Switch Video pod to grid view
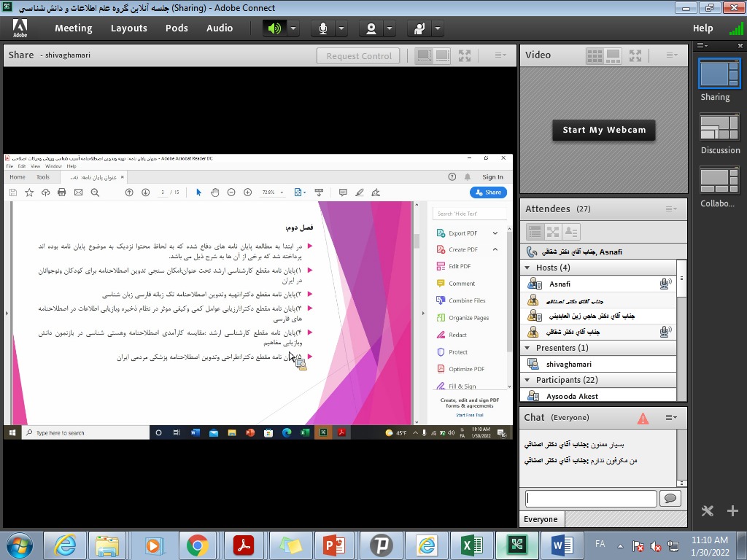 (595, 55)
